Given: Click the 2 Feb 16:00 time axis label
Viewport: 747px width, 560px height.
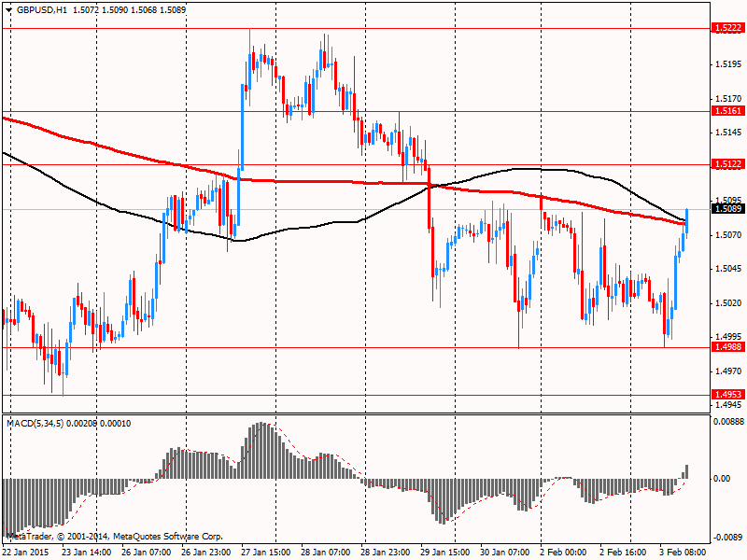Looking at the screenshot, I should [624, 553].
